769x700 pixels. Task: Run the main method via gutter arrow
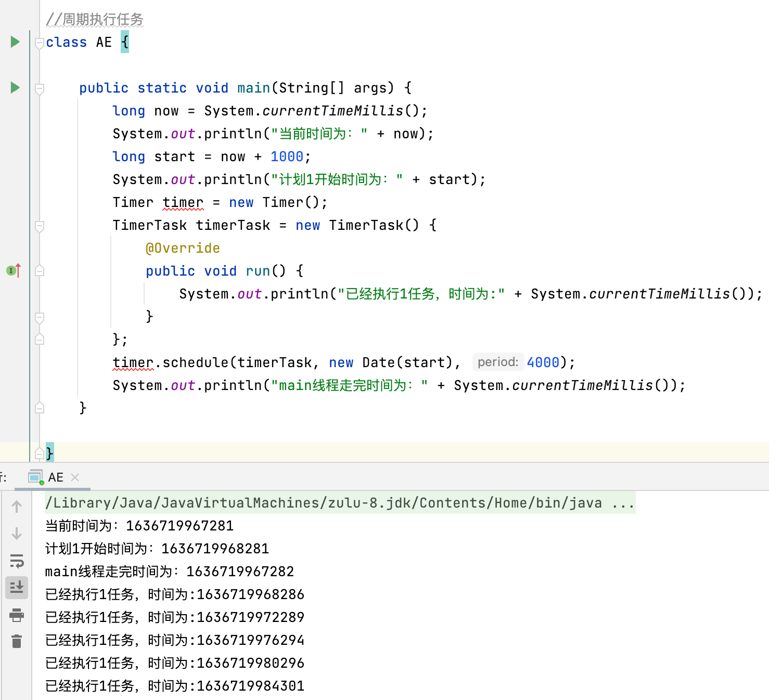(15, 87)
